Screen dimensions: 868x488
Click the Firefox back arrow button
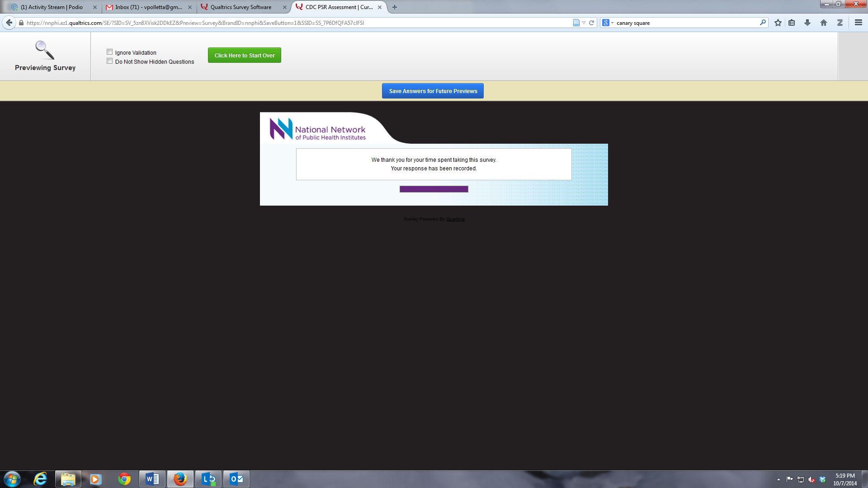[x=9, y=23]
